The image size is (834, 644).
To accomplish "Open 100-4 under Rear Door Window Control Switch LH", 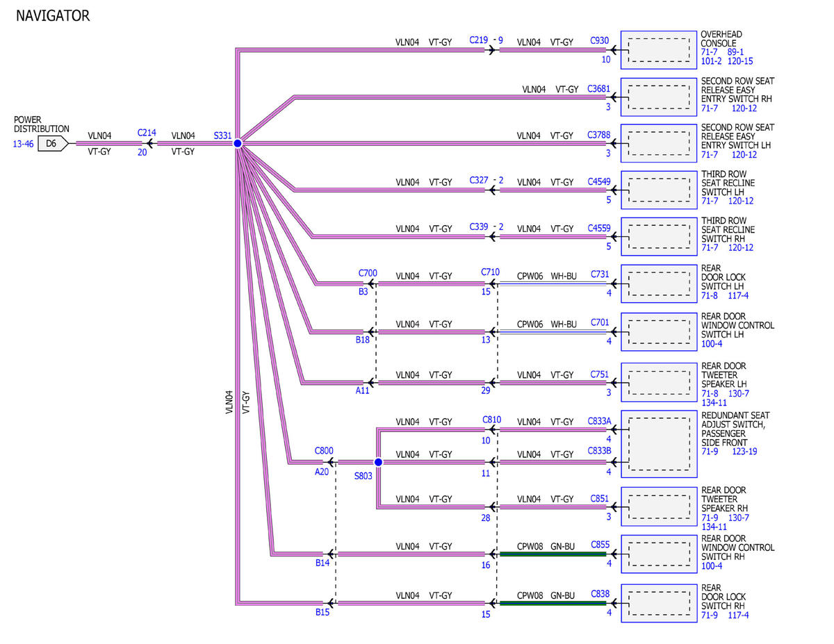I will click(712, 343).
